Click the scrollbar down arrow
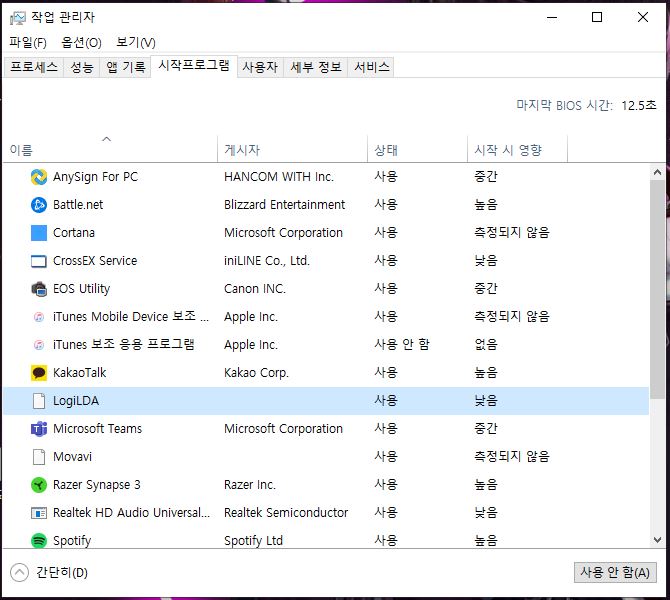 (658, 540)
